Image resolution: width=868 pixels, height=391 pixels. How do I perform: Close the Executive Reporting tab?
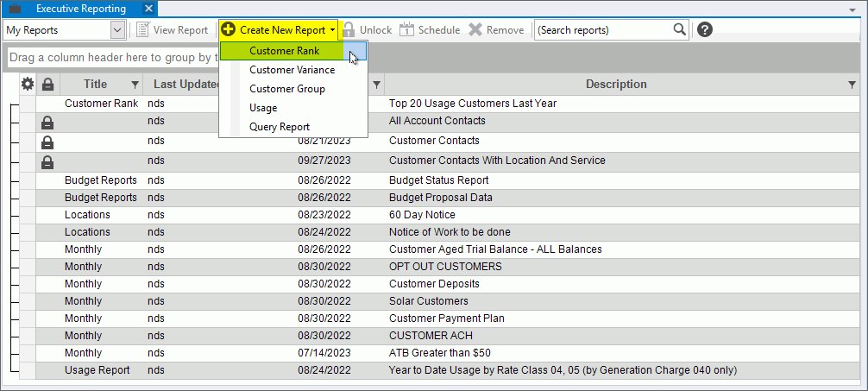(x=149, y=9)
